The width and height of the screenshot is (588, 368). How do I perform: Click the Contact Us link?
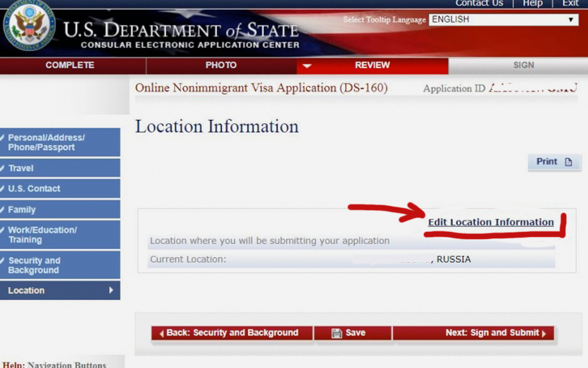(480, 4)
